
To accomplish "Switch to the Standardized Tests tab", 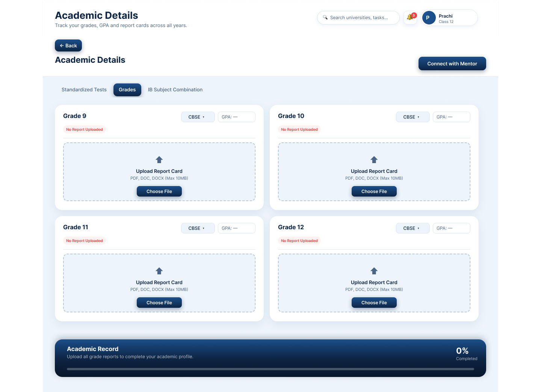I will (x=84, y=90).
